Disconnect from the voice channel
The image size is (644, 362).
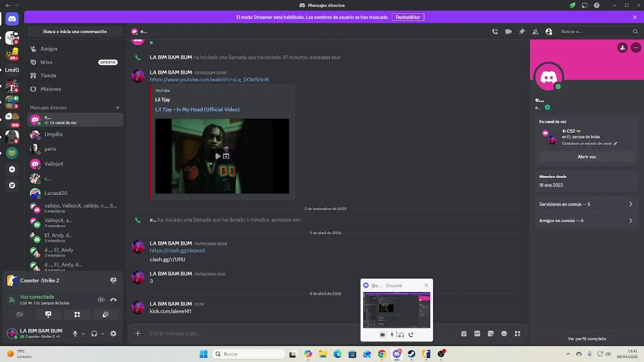point(113,300)
